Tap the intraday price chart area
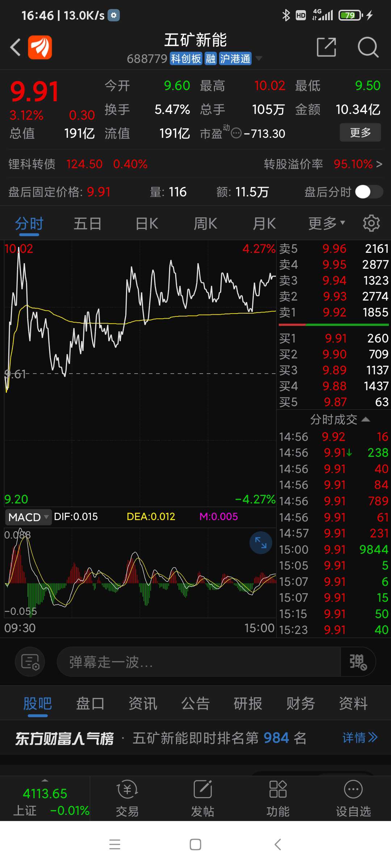The height and width of the screenshot is (868, 391). coord(140,373)
